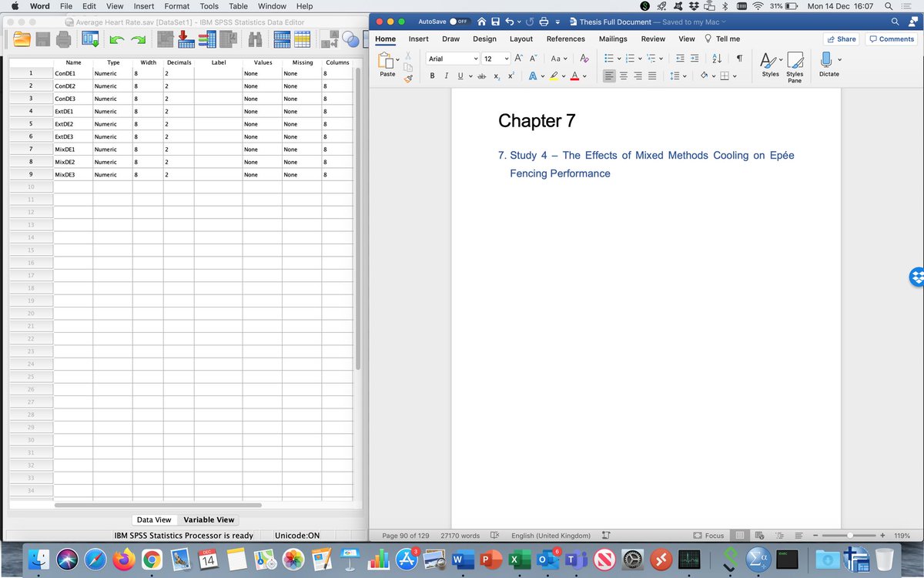Increase font size in Word
Viewport: 924px width, 578px height.
(x=519, y=59)
